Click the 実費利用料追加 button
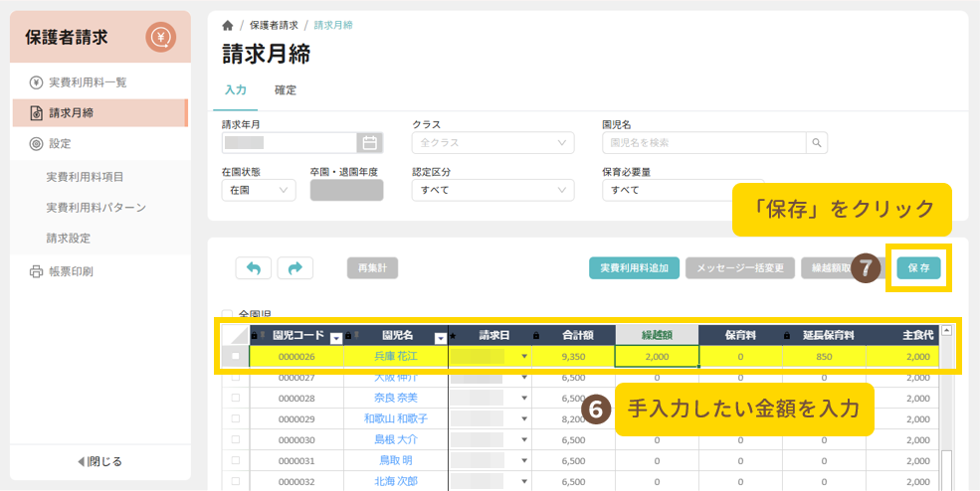 tap(634, 267)
